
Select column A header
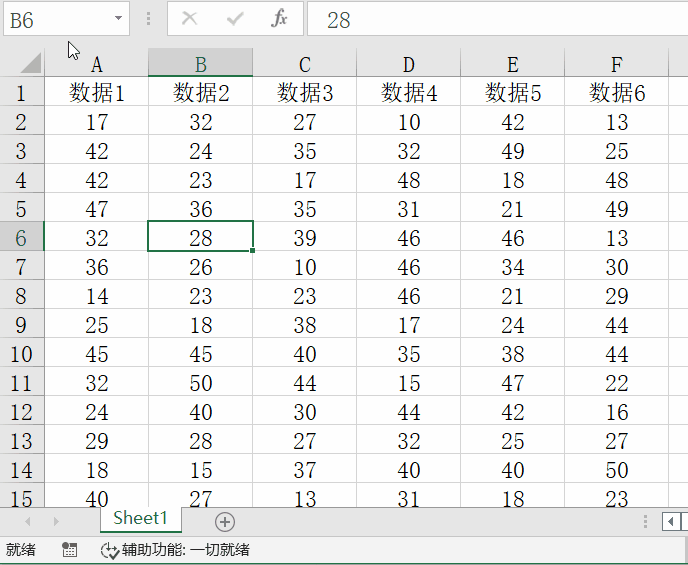coord(97,64)
